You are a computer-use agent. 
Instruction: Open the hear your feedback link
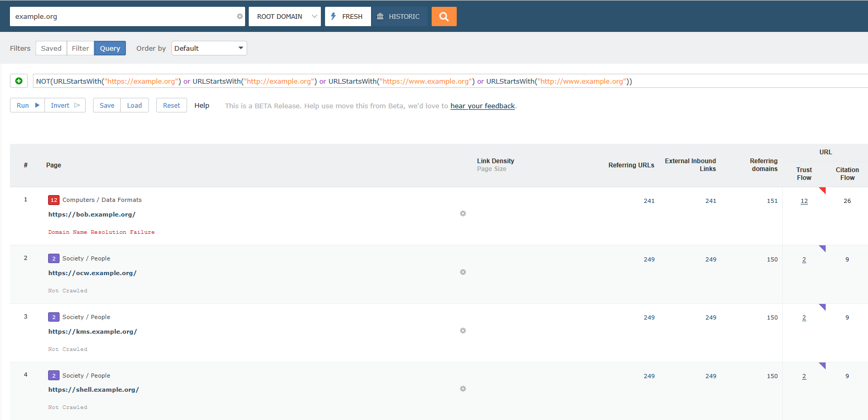point(482,106)
